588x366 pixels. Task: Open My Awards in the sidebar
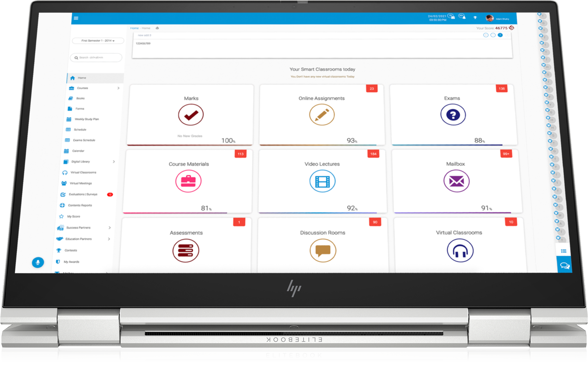coord(71,262)
